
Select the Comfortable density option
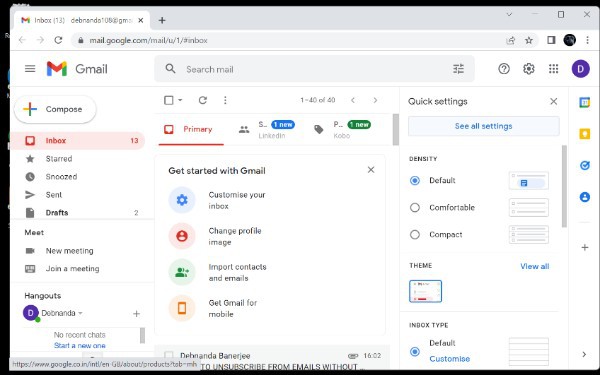tap(415, 207)
